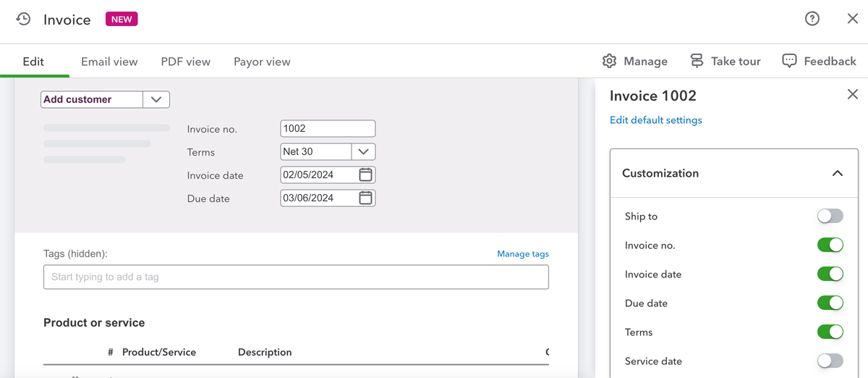Viewport: 868px width, 378px height.
Task: Close the Invoice 1002 side panel
Action: pos(852,95)
